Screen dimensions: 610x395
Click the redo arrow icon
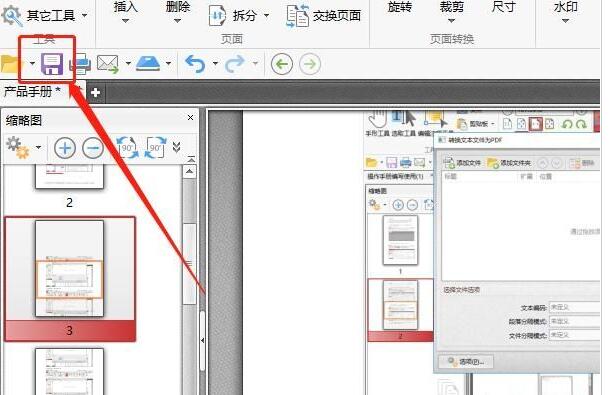pos(235,64)
